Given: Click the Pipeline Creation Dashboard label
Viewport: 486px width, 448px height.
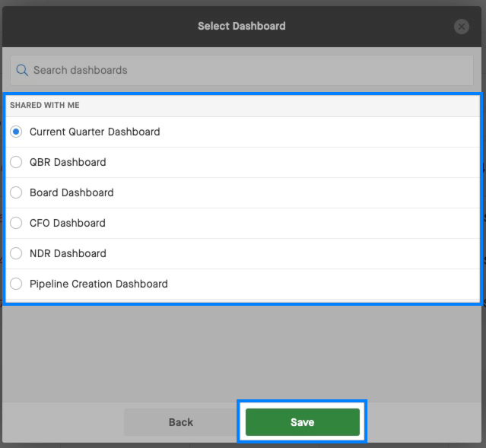Looking at the screenshot, I should point(99,284).
